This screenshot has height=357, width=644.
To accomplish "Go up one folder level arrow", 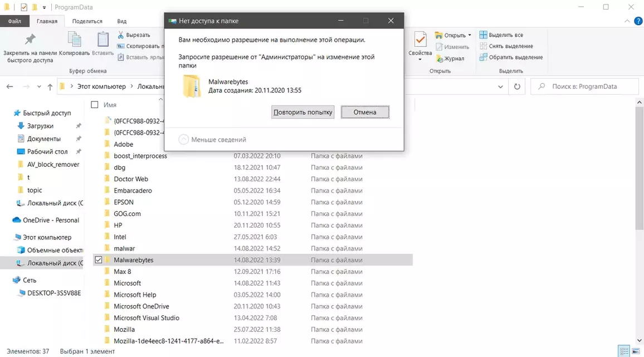I will (50, 86).
